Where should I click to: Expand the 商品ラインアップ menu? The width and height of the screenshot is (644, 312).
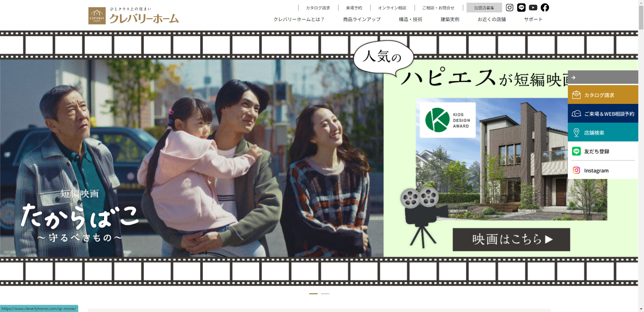pos(362,19)
